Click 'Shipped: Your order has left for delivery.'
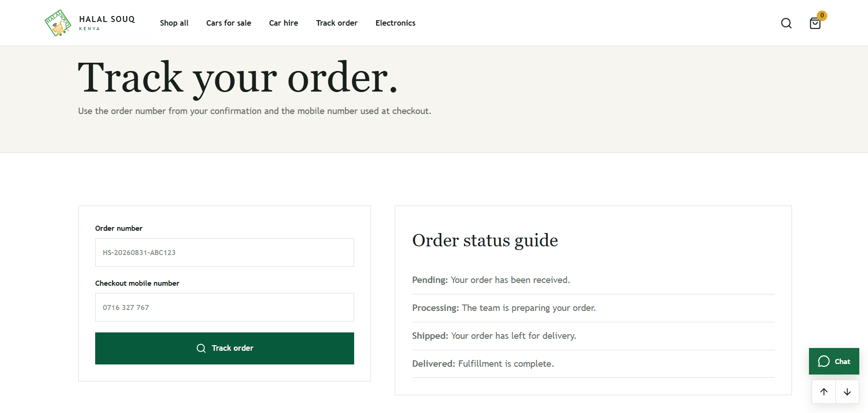This screenshot has height=413, width=868. [x=494, y=336]
